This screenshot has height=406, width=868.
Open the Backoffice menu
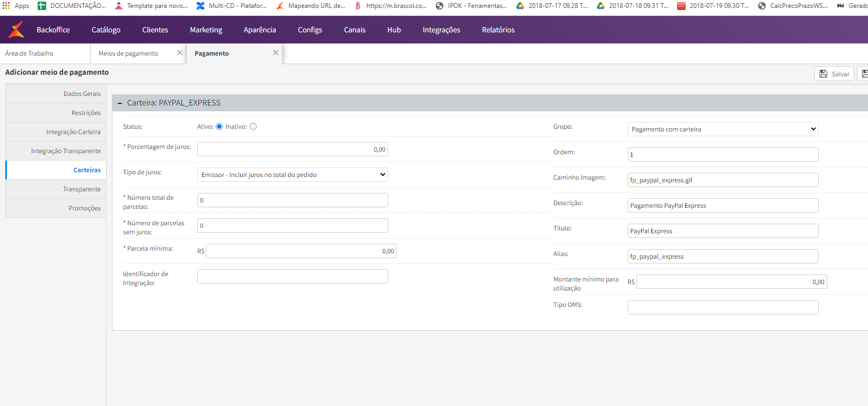point(53,30)
